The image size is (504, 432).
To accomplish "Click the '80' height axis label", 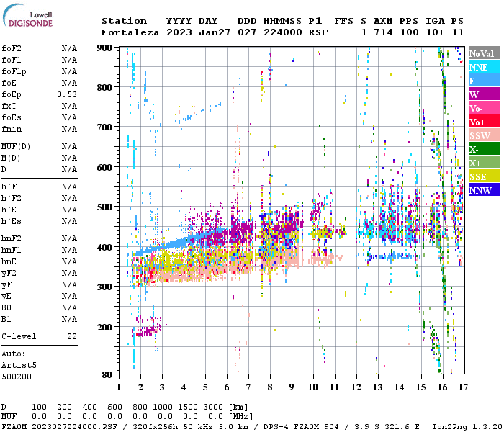I will coord(107,375).
